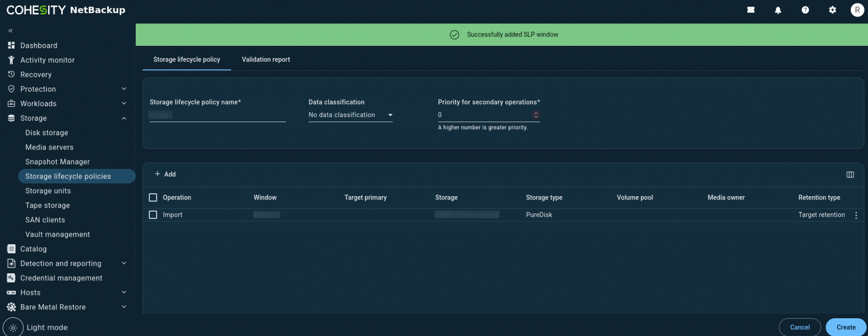Click the Cohesity NetBackup logo

click(66, 10)
